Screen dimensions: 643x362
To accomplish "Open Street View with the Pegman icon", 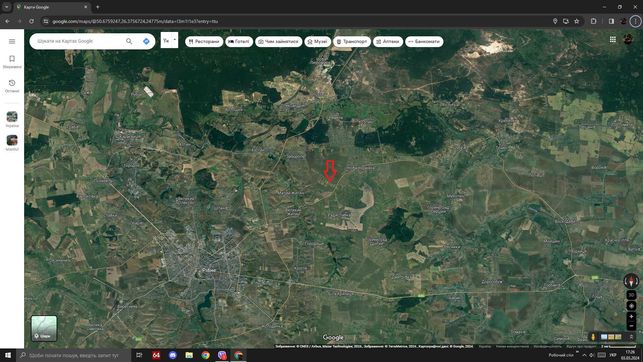I will 593,337.
